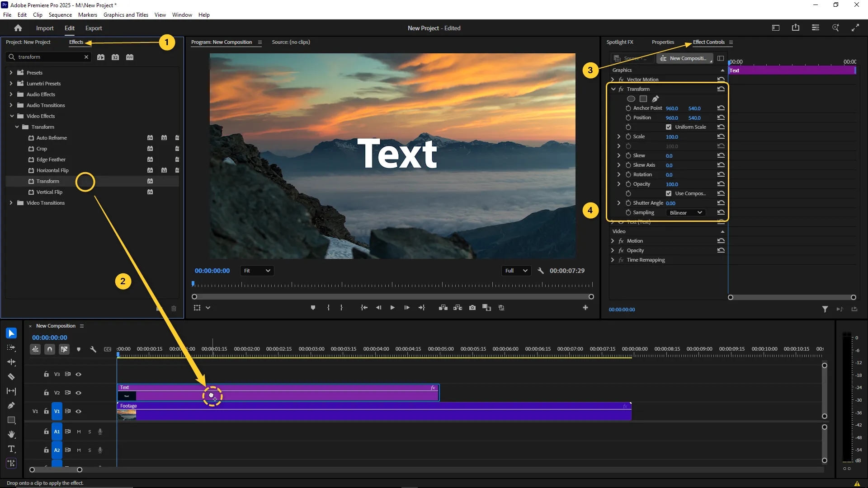Select the Slip tool
This screenshot has height=488, width=868.
11,391
